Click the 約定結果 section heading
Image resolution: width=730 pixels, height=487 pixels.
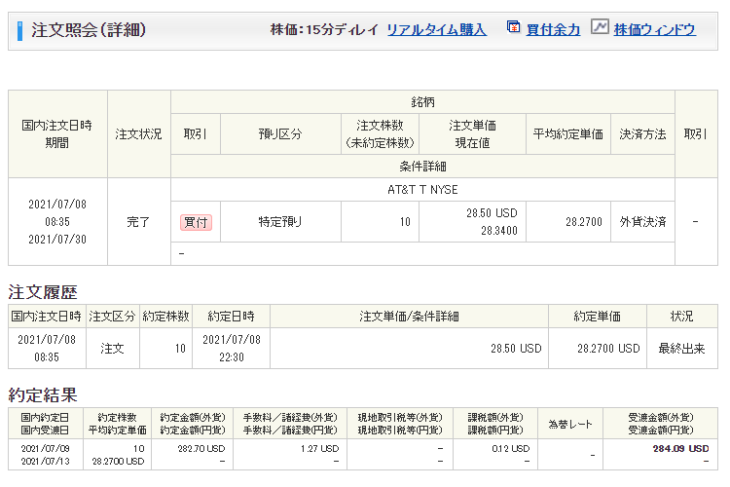(43, 395)
